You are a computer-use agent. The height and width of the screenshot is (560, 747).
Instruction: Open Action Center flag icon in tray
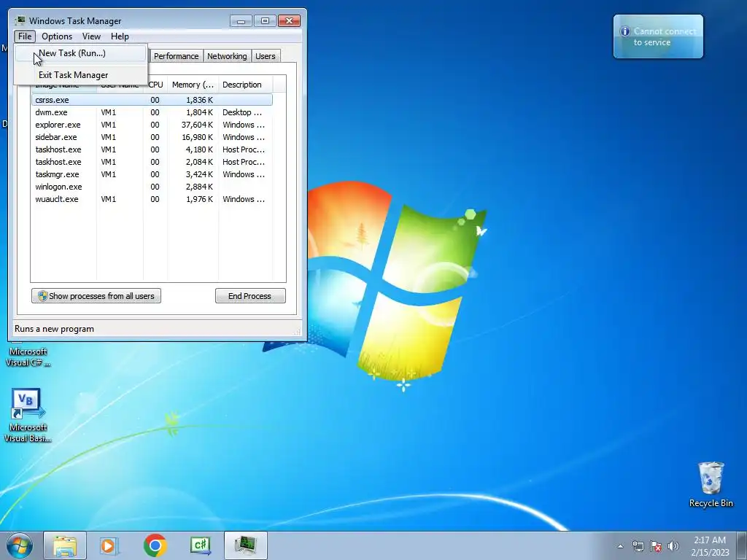tap(656, 546)
